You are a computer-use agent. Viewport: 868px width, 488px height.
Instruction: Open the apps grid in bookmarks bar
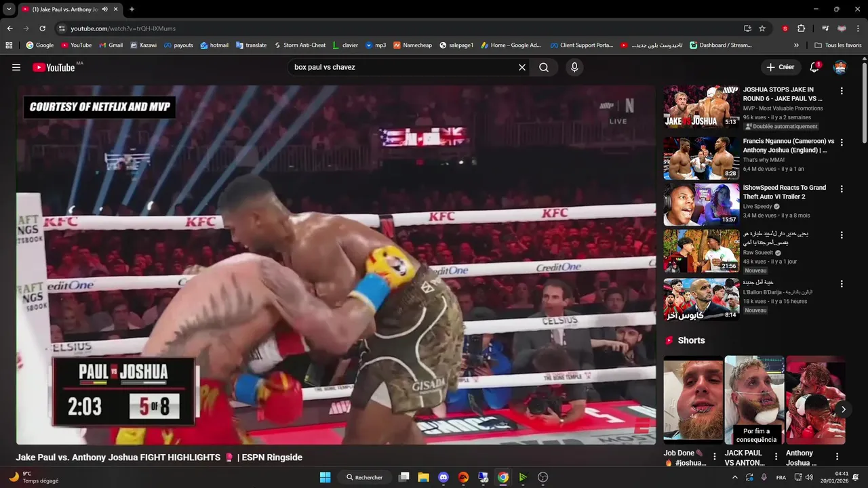tap(9, 45)
